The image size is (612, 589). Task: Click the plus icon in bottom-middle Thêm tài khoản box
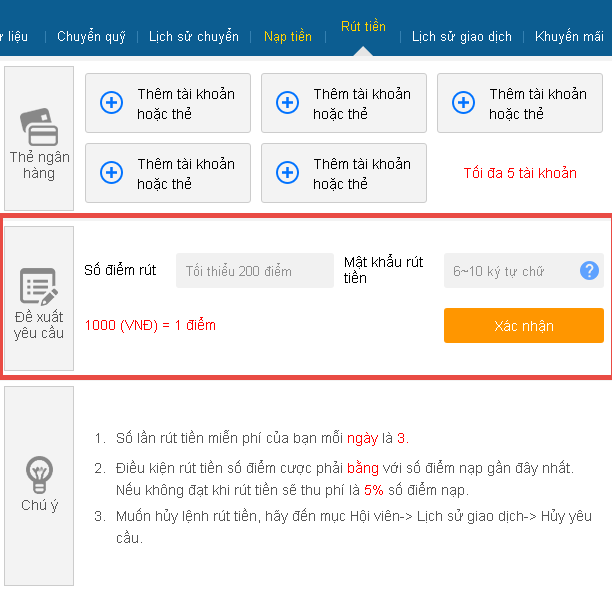coord(287,172)
